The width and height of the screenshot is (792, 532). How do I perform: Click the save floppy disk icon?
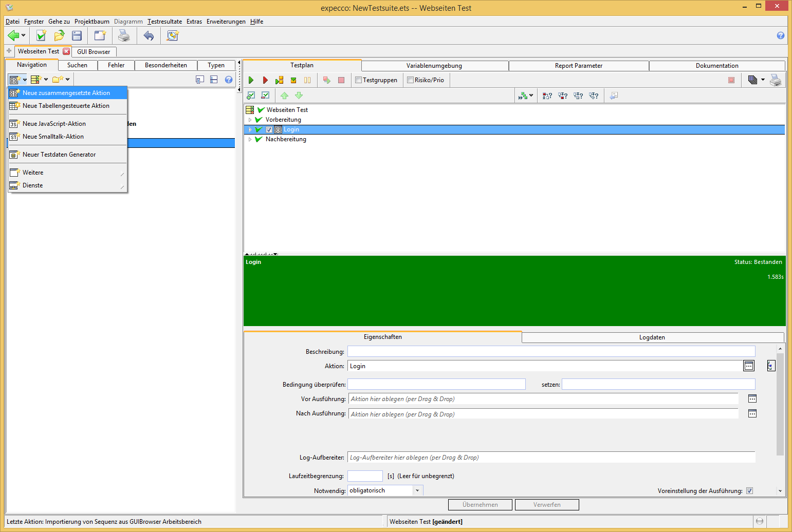click(x=77, y=35)
